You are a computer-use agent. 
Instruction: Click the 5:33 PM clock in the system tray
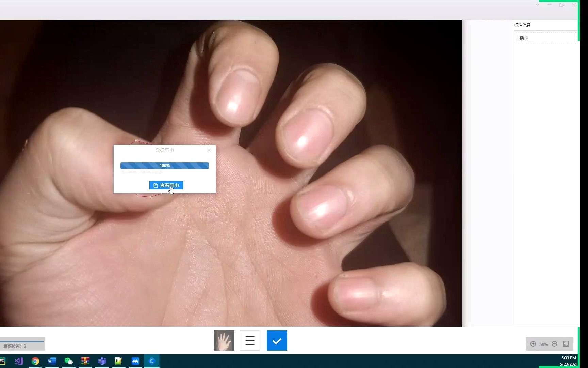569,358
